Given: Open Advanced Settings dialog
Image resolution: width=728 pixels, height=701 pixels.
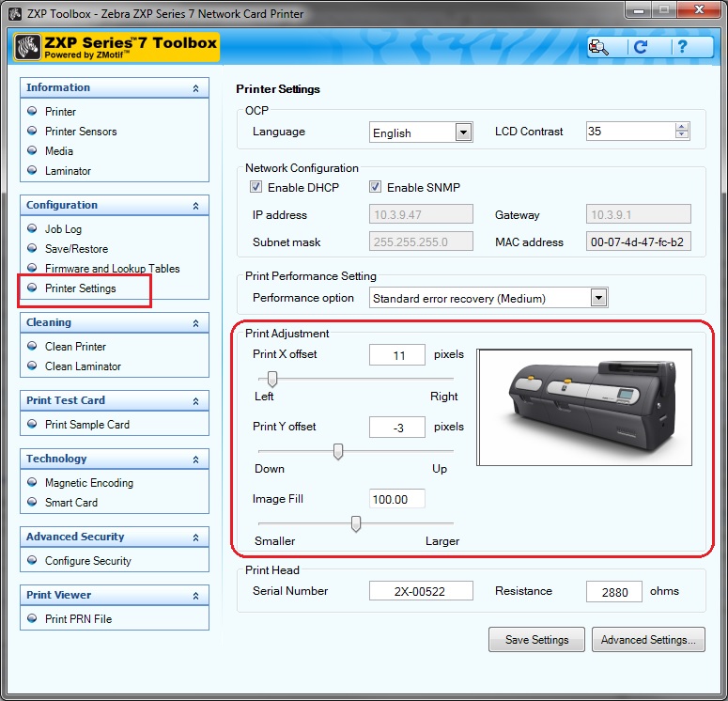Looking at the screenshot, I should click(x=647, y=640).
